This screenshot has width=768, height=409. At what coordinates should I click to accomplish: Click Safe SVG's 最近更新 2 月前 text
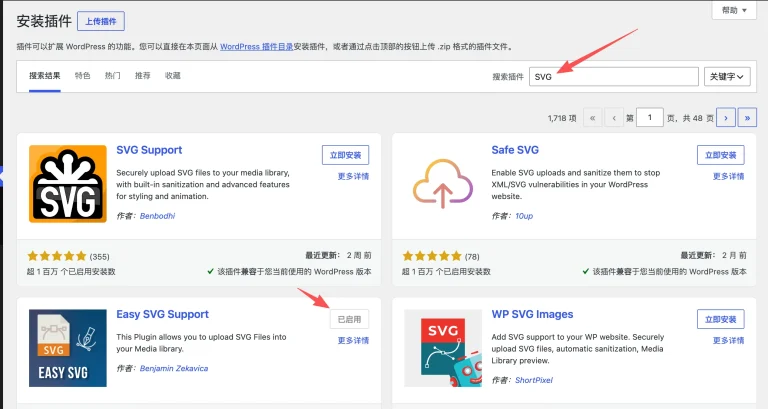(x=713, y=255)
